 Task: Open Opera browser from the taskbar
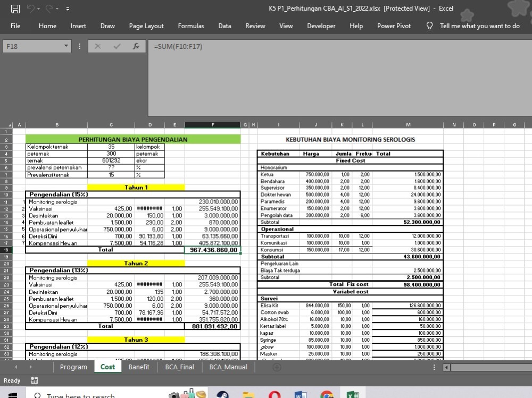[275, 395]
